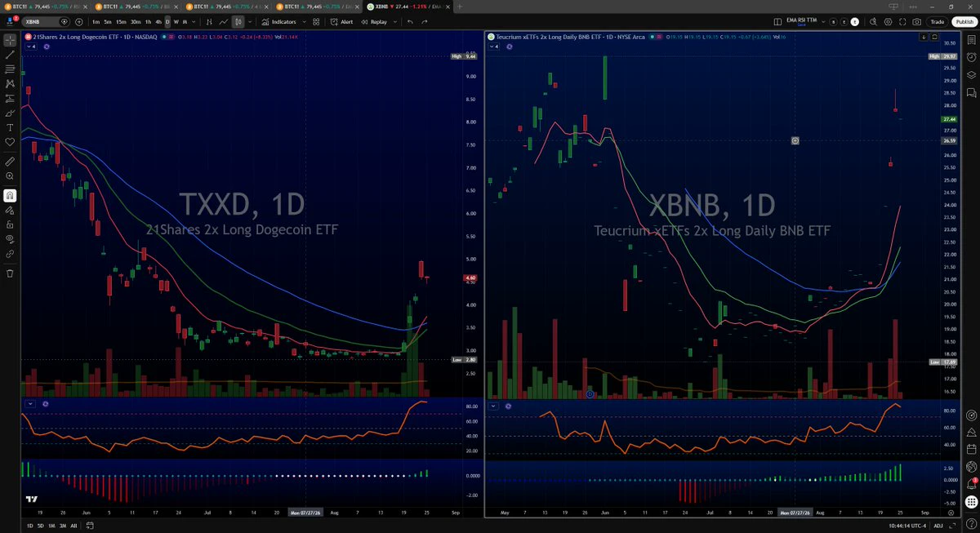Delete drawings with the trash icon
Screen dimensions: 980x533
tap(10, 273)
